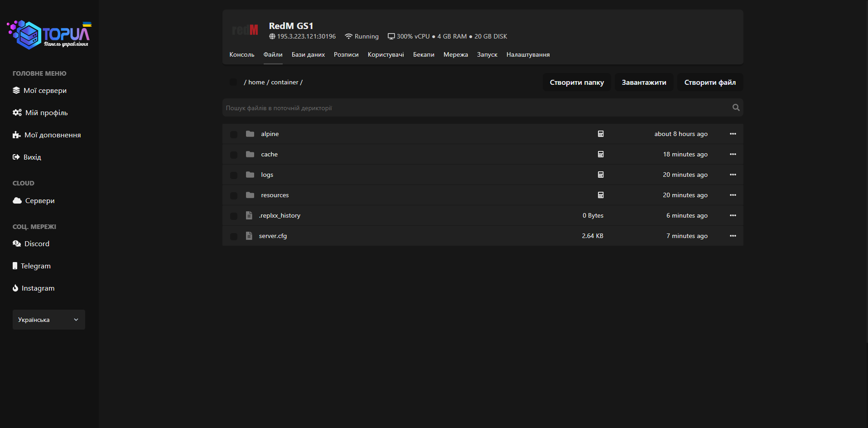
Task: Open three-dot menu for alpine folder
Action: click(x=733, y=134)
